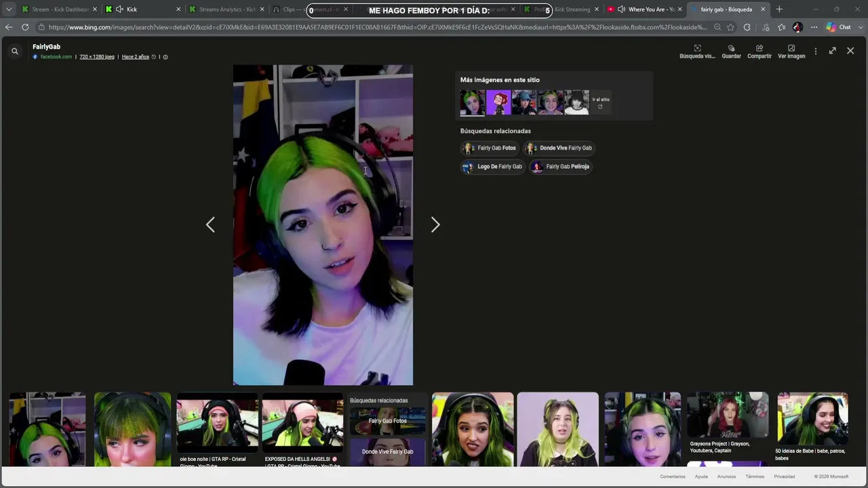Search related Fairly Gab Pelirroja
Image resolution: width=868 pixels, height=488 pixels.
click(x=561, y=167)
